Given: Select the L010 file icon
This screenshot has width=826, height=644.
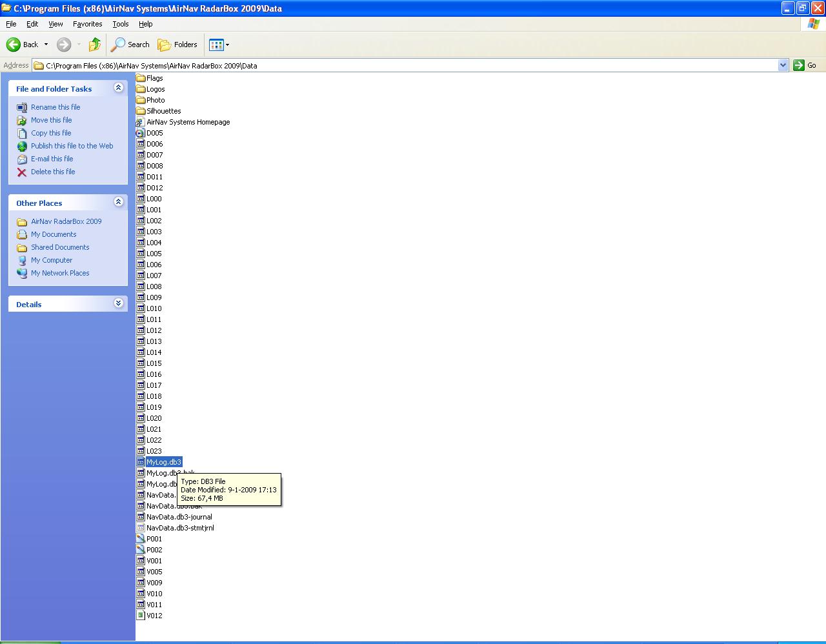Looking at the screenshot, I should tap(141, 308).
